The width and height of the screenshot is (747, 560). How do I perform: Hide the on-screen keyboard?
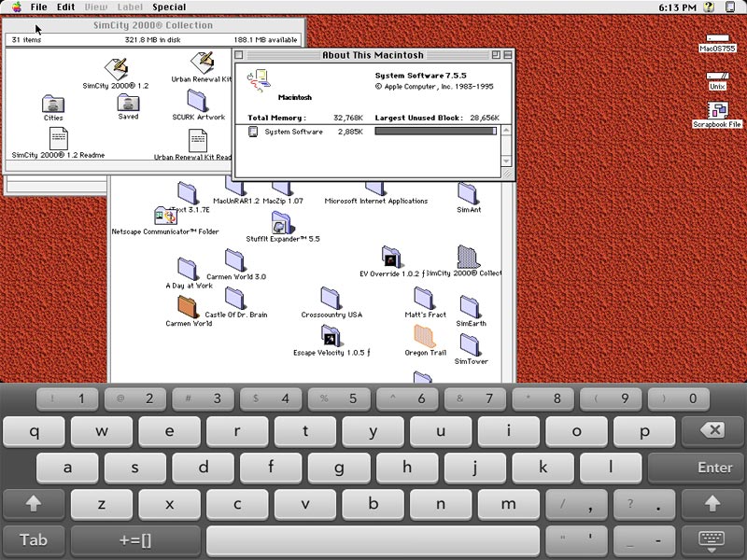713,539
